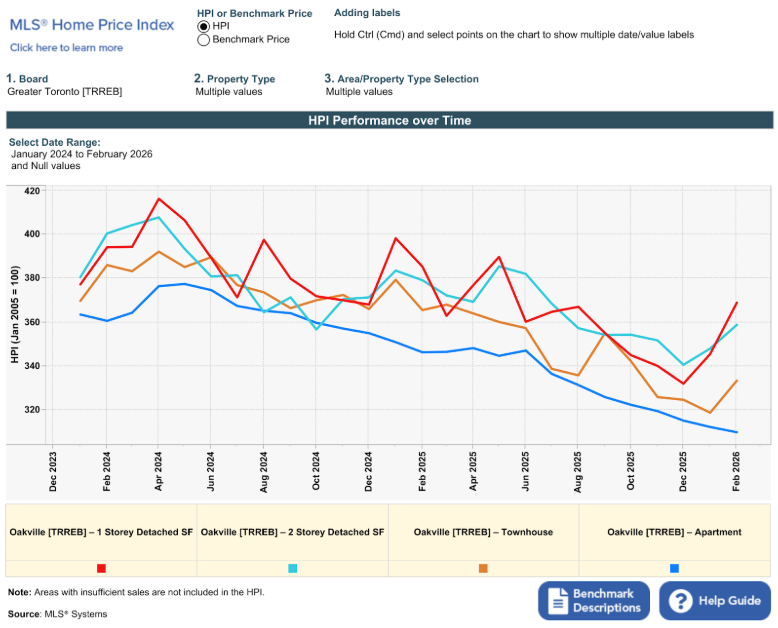Click the question mark Help Guide icon
This screenshot has height=628, width=778.
(x=681, y=601)
